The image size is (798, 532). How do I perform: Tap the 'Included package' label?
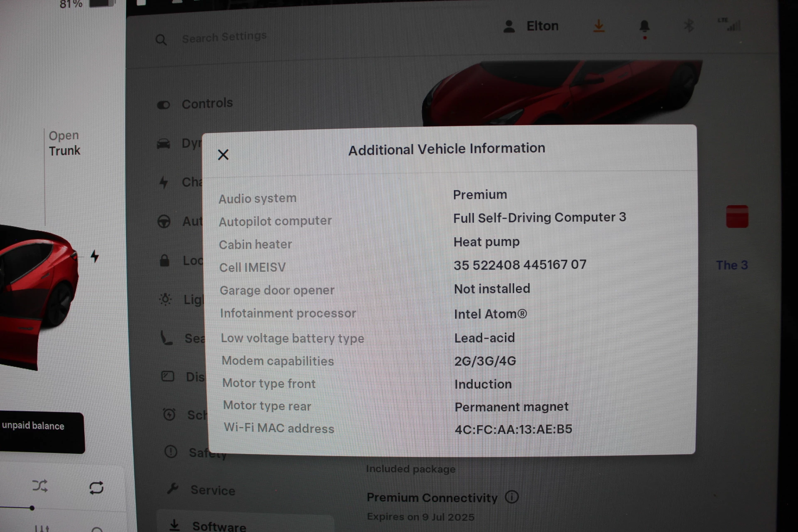(411, 469)
